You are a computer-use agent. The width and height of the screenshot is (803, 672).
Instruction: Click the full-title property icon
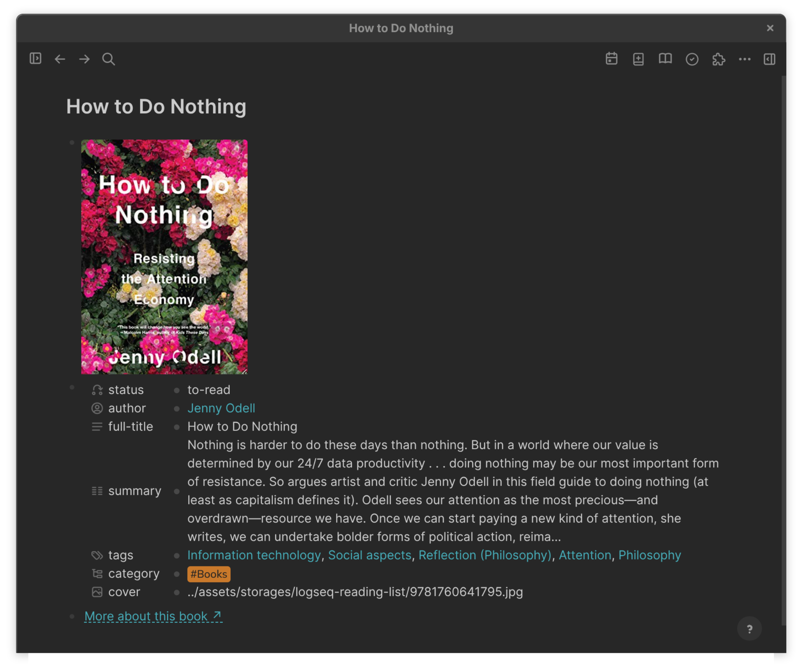(97, 427)
